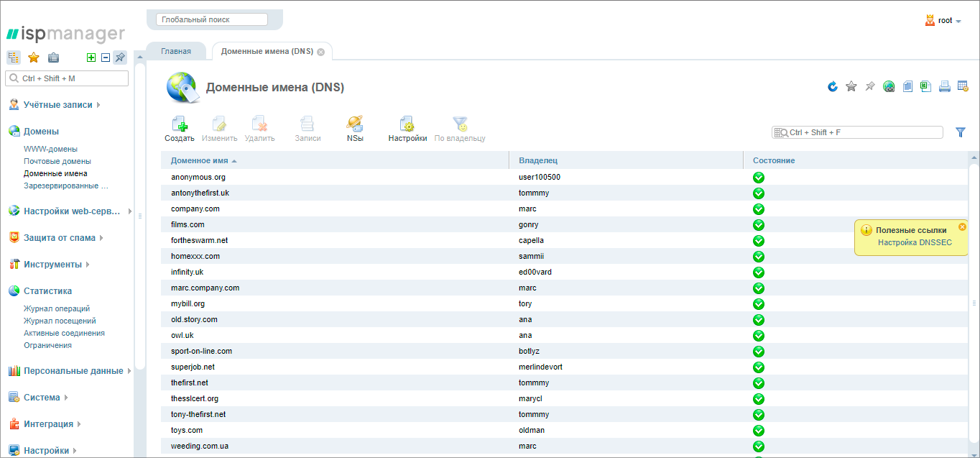Show the menu tree view
This screenshot has height=458, width=980.
point(14,58)
